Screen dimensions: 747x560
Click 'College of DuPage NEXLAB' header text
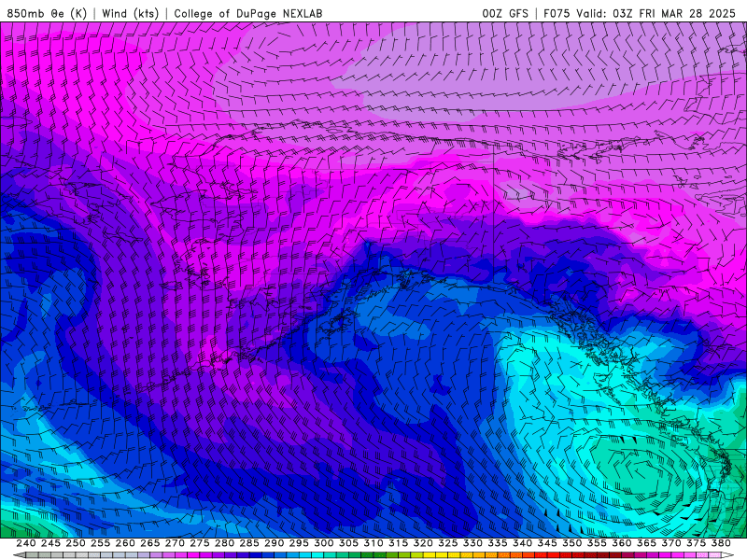coord(248,13)
